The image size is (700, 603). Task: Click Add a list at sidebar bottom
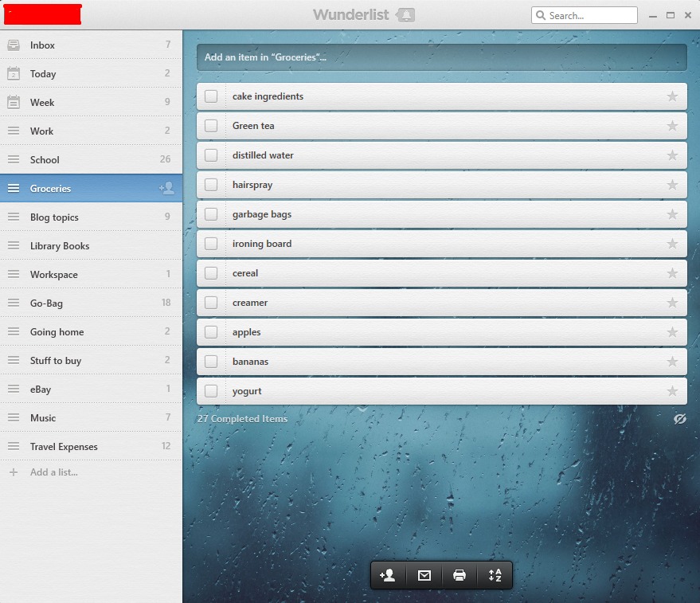[53, 472]
